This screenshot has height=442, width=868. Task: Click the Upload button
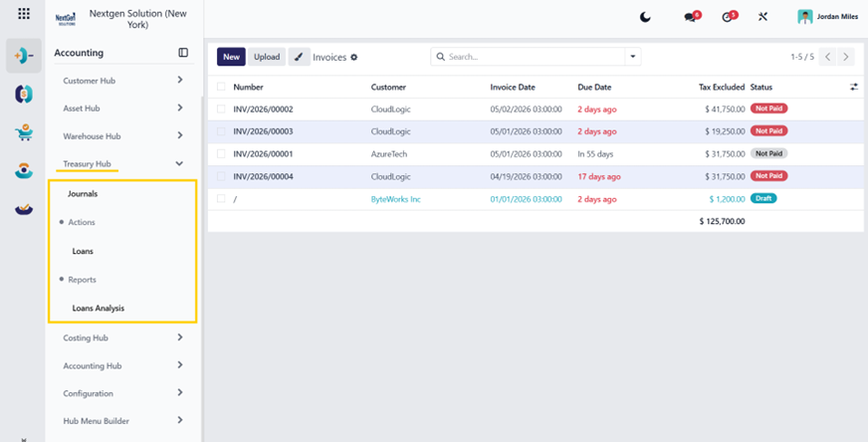click(x=267, y=57)
